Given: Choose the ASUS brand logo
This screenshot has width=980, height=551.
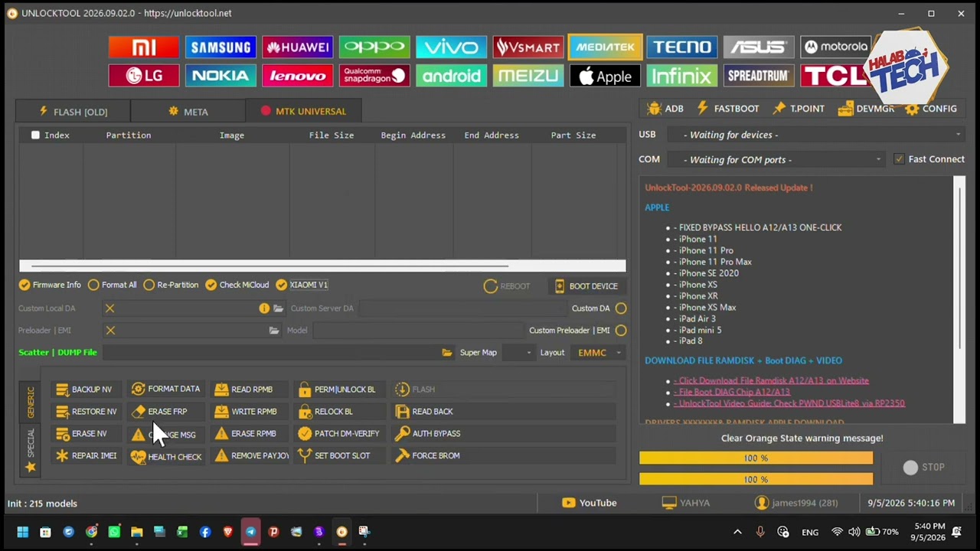Looking at the screenshot, I should 759,47.
